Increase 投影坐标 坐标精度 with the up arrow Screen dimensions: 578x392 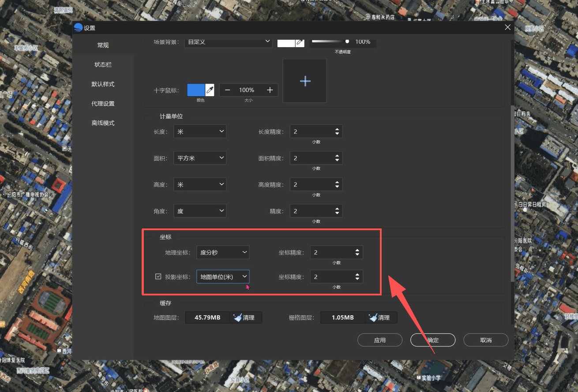coord(357,274)
